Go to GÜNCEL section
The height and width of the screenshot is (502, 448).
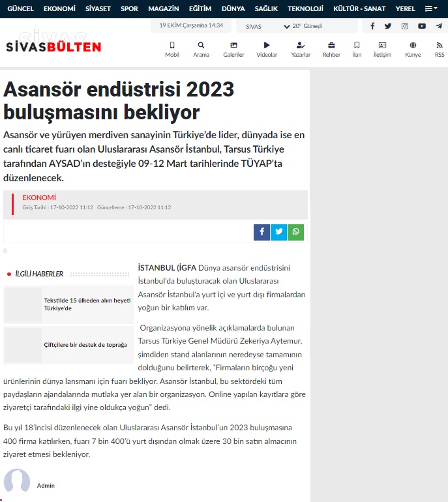[x=20, y=8]
